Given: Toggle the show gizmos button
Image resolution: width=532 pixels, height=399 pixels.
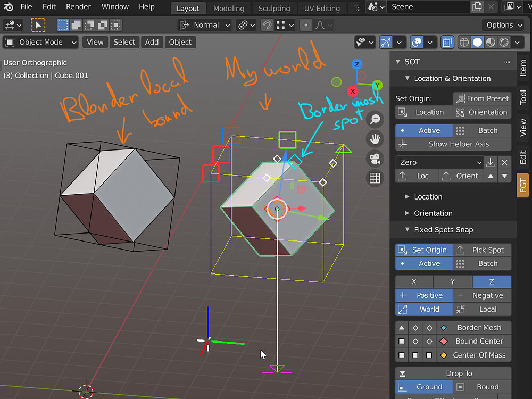Looking at the screenshot, I should click(386, 42).
